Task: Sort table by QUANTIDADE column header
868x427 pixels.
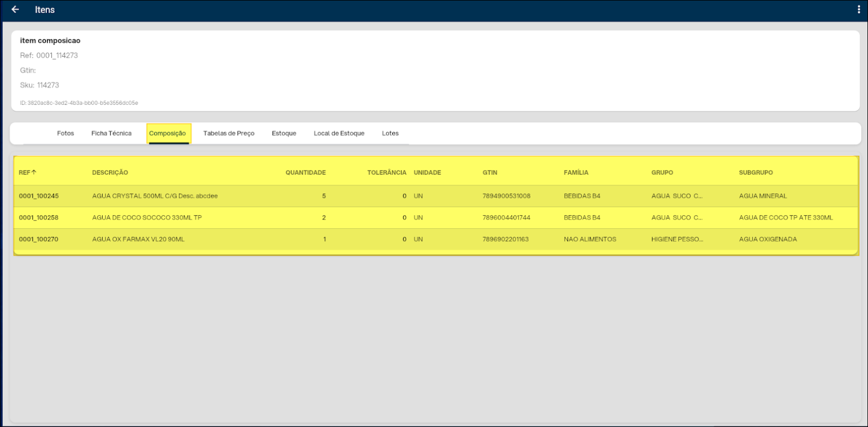Action: (x=305, y=173)
